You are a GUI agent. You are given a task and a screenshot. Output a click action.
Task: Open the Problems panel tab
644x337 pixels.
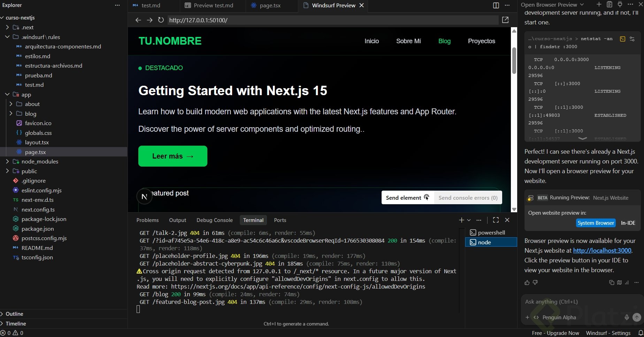pos(147,220)
